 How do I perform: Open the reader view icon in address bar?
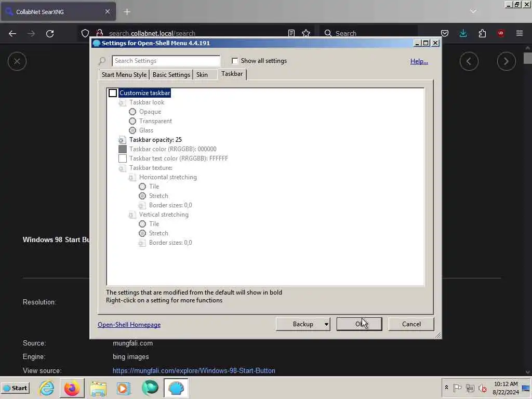291,33
